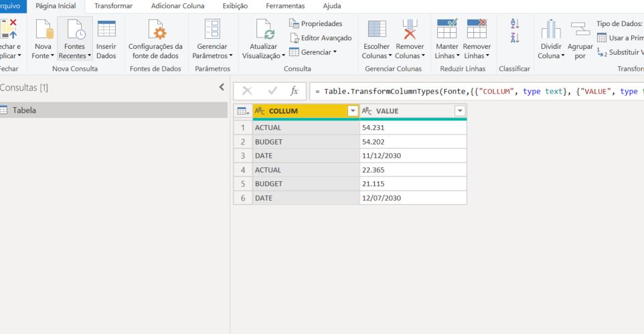Open the Nova Fonte icon
This screenshot has height=334, width=644.
pos(44,29)
